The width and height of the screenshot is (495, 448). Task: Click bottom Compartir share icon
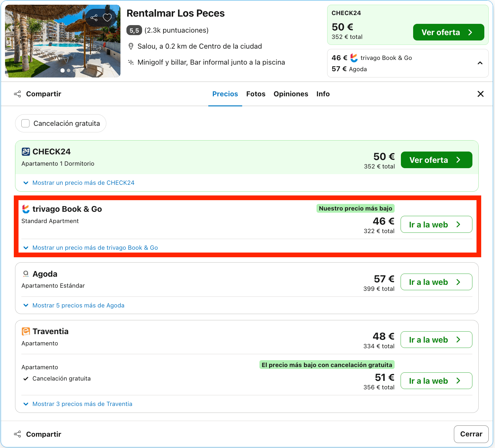[18, 434]
